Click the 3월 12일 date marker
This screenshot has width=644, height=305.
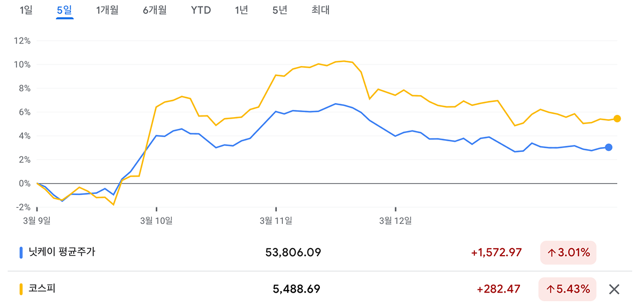[396, 220]
